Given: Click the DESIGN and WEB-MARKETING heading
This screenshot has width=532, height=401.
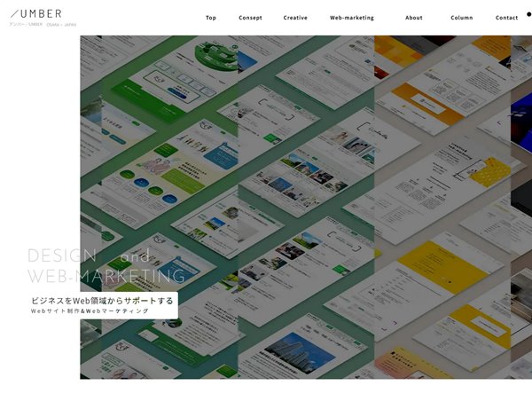Looking at the screenshot, I should (106, 266).
